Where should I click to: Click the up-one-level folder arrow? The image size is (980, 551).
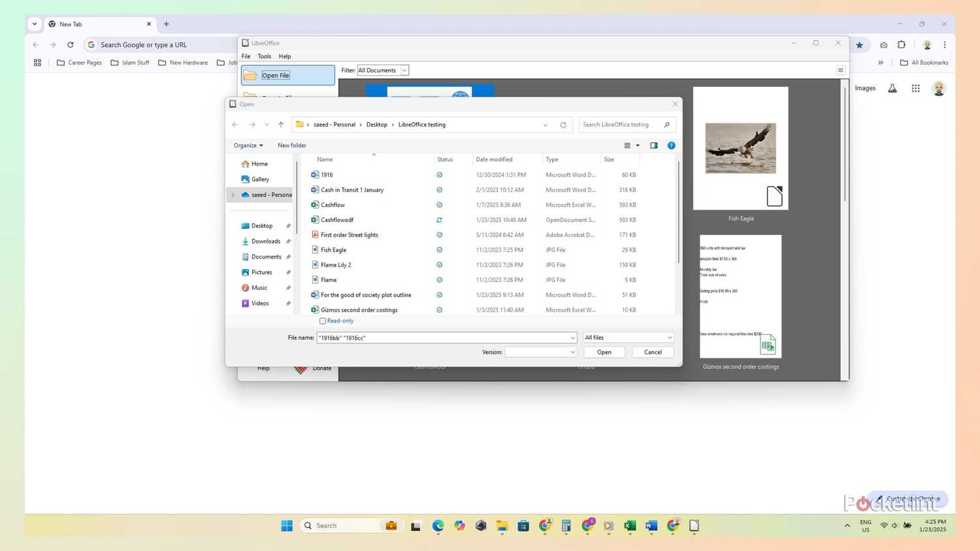(x=280, y=124)
